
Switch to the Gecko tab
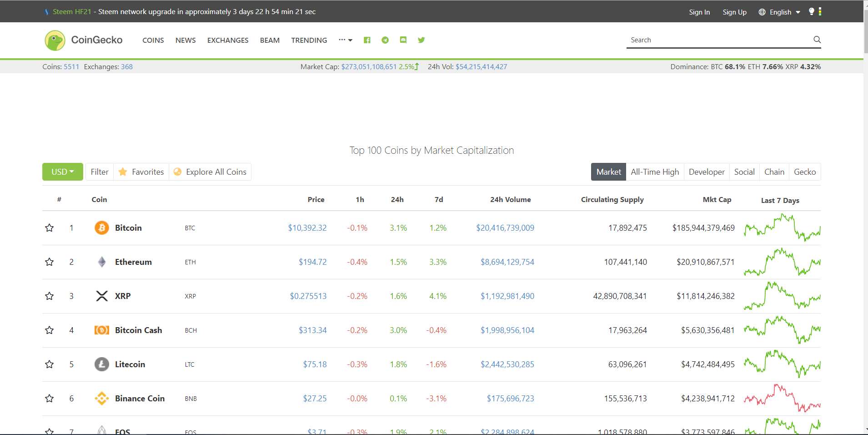(x=805, y=172)
